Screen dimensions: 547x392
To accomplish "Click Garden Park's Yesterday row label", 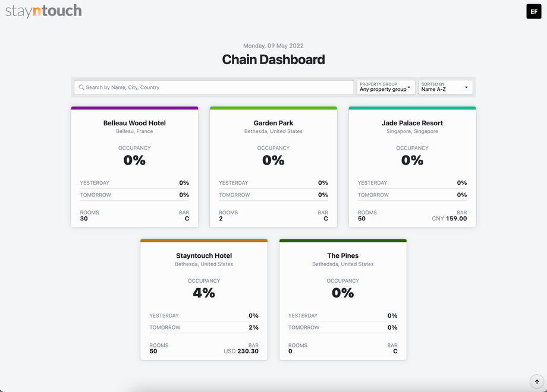I will click(234, 183).
